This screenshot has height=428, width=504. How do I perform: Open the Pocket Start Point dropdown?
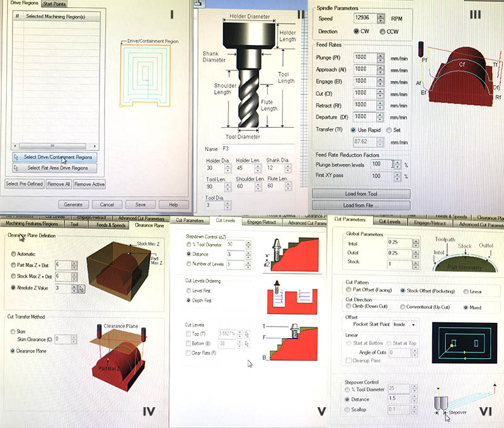[404, 325]
